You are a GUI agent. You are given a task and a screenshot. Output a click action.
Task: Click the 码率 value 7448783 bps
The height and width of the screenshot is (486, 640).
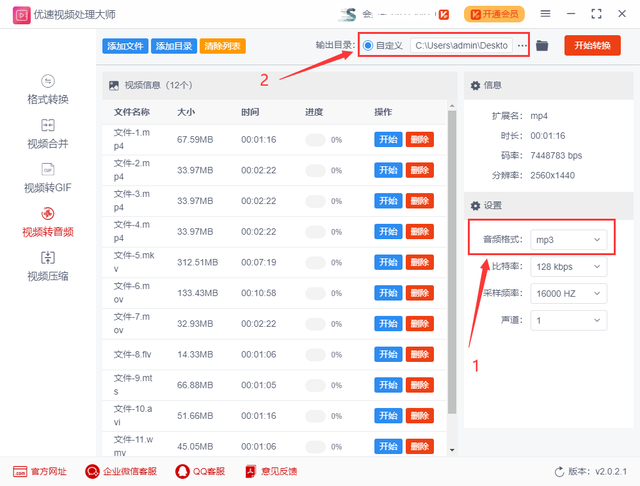point(556,155)
